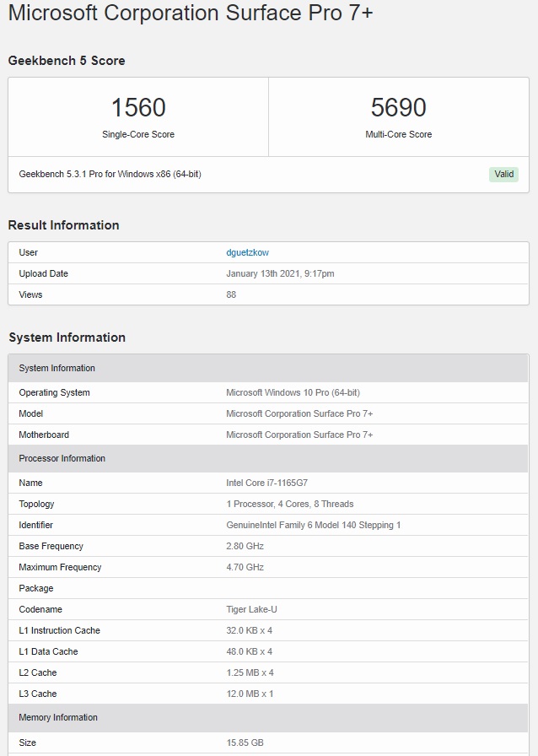Image resolution: width=538 pixels, height=756 pixels.
Task: Click the Motherboard row label
Action: (x=44, y=435)
